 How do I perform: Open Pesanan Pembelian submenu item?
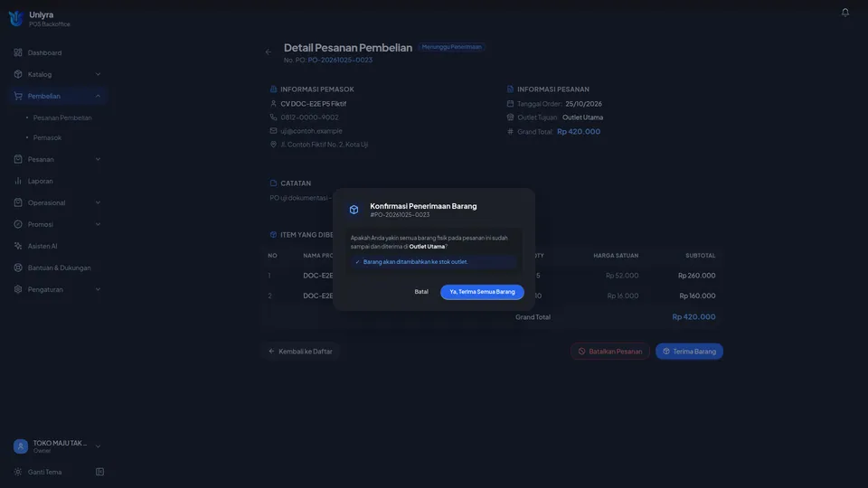62,117
